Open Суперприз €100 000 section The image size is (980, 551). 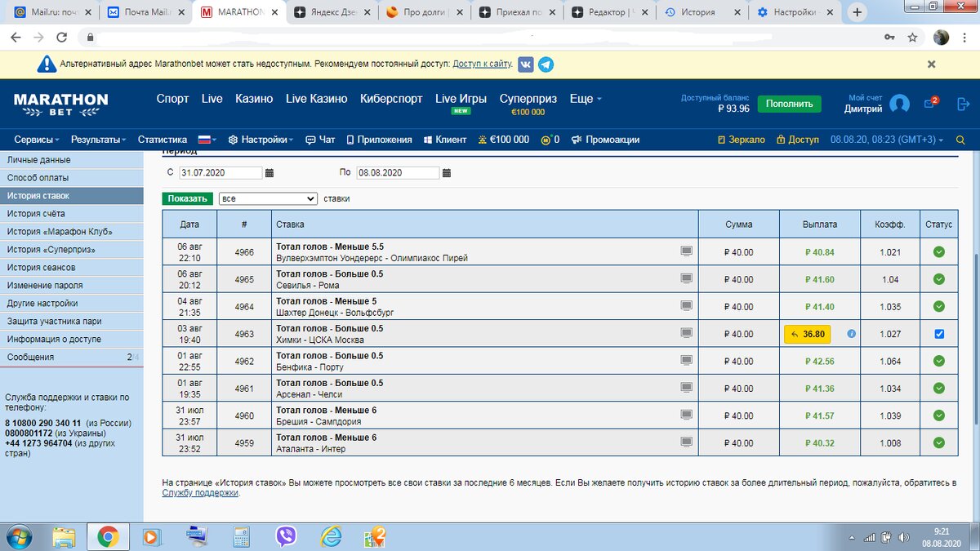click(528, 104)
